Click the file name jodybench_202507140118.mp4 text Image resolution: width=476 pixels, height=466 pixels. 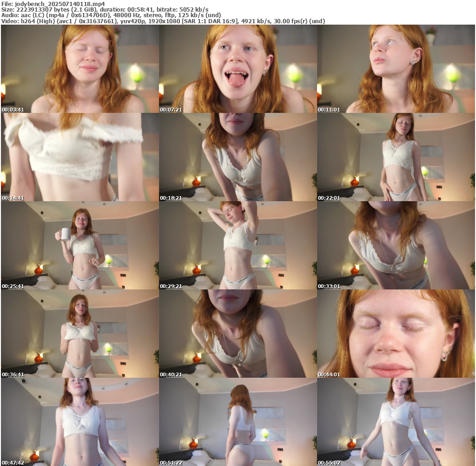pyautogui.click(x=60, y=4)
